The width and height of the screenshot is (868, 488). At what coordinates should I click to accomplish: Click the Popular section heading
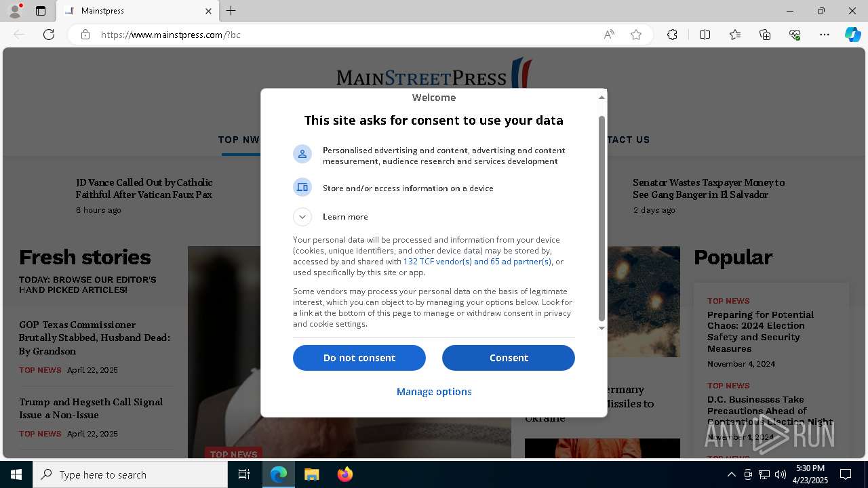733,258
